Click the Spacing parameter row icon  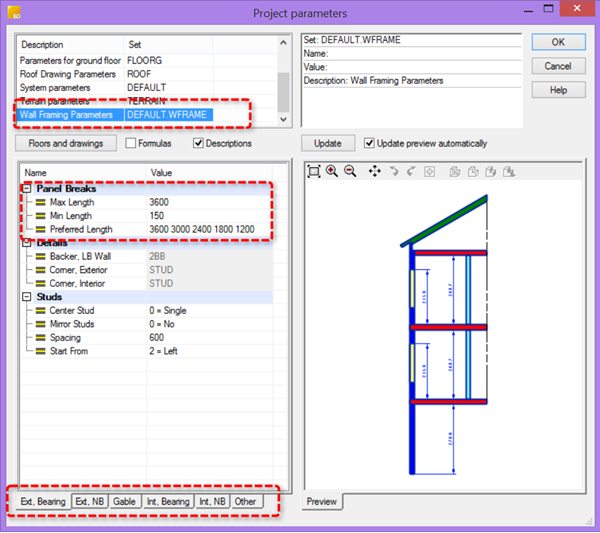click(41, 337)
